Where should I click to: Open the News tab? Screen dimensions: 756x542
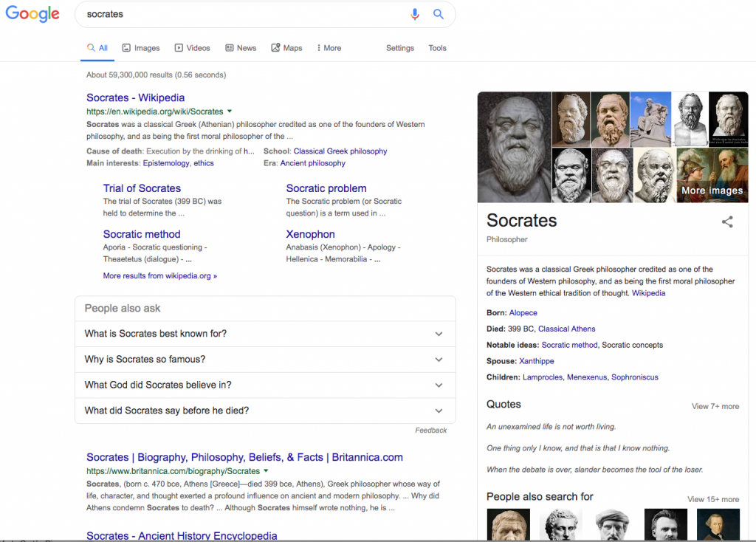[x=241, y=48]
